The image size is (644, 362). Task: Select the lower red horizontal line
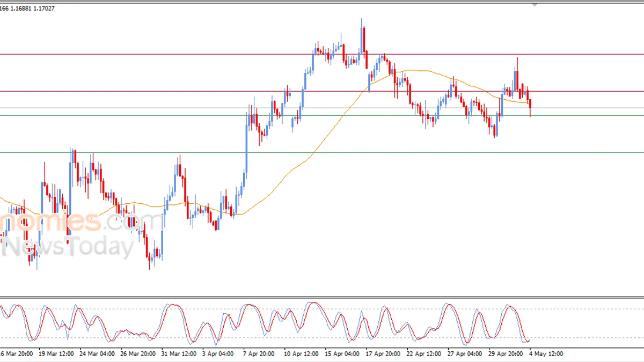coord(322,91)
